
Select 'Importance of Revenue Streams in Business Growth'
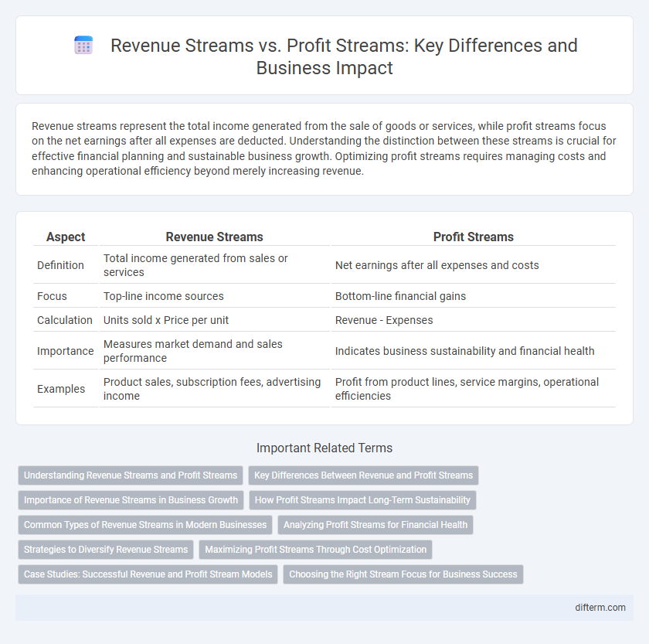click(131, 500)
